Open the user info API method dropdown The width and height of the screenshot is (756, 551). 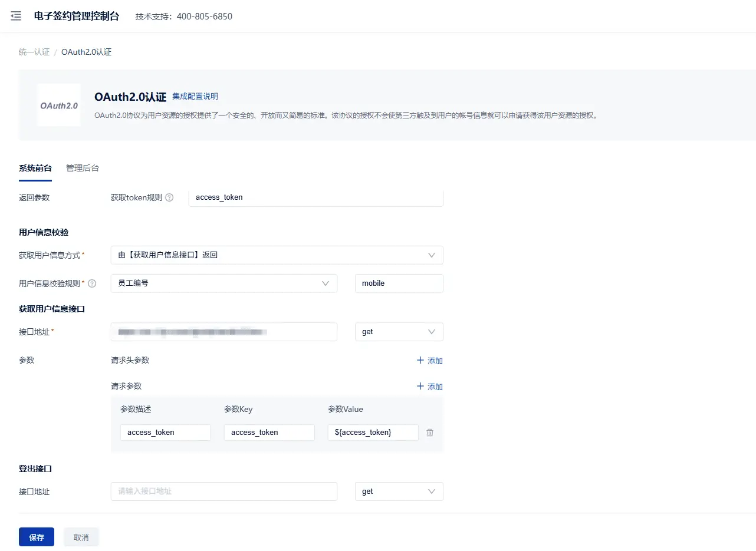399,332
